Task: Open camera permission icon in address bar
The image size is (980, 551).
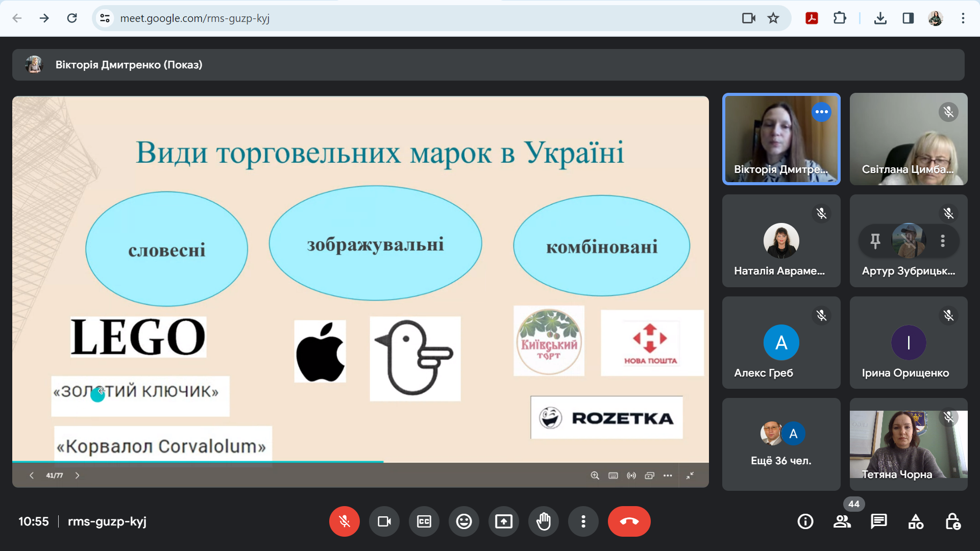Action: coord(748,18)
